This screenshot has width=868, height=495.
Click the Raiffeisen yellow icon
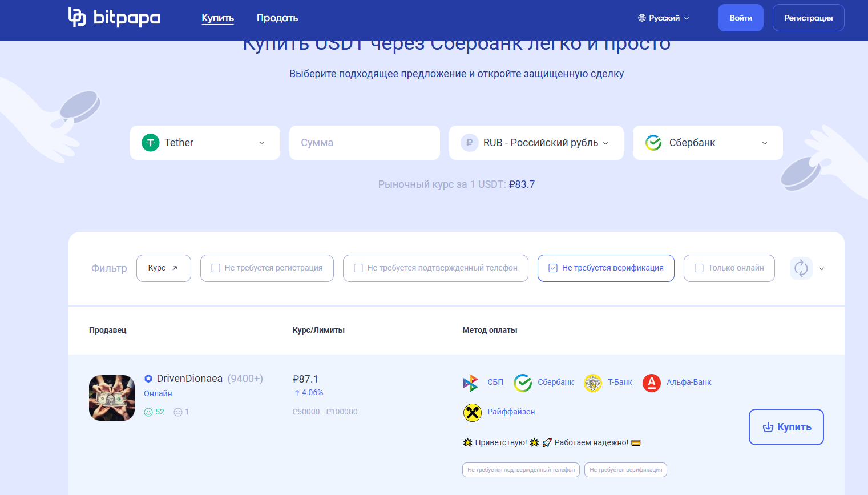pos(473,412)
